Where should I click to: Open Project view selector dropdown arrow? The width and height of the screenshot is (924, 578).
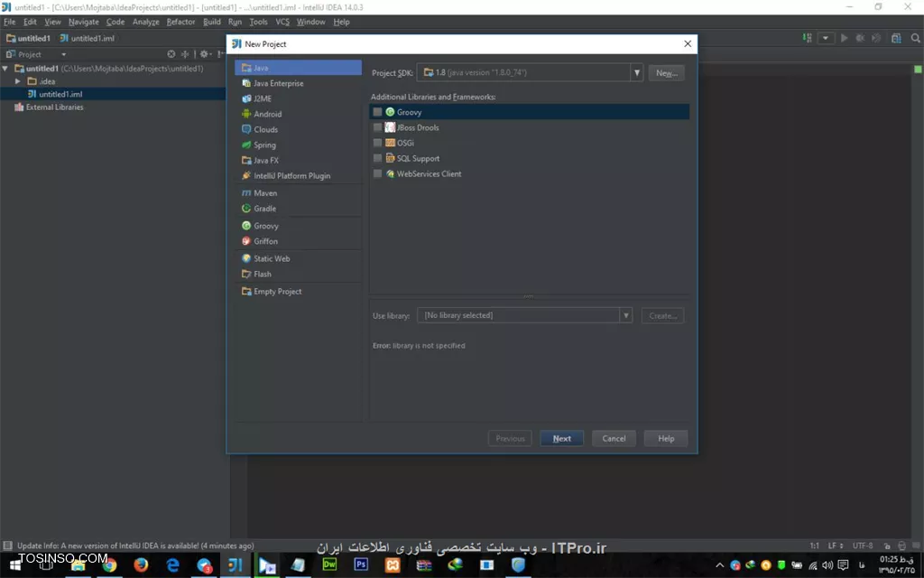point(64,54)
